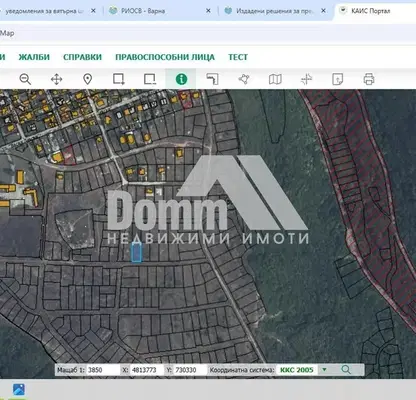
Task: Select the zoom out magnifier tool
Action: [x=25, y=79]
